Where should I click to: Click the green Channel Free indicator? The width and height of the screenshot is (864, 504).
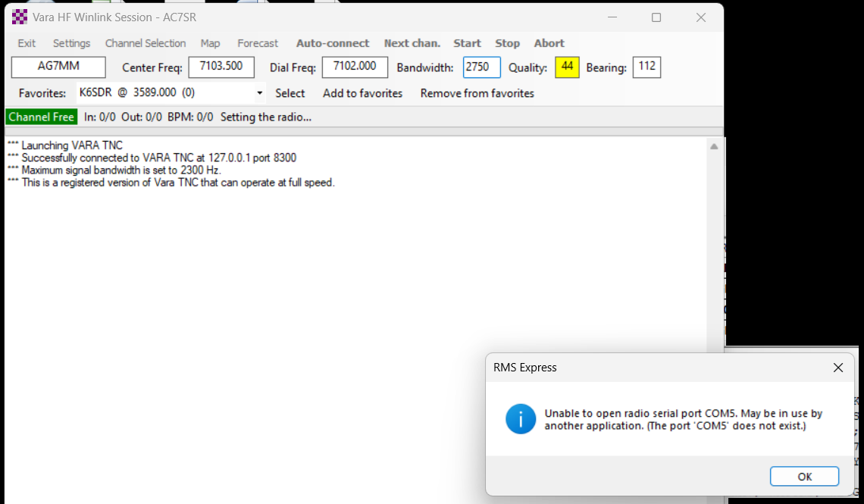[42, 117]
